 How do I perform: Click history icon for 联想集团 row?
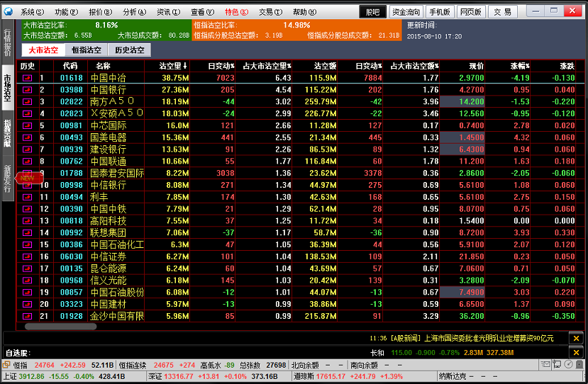pos(28,232)
